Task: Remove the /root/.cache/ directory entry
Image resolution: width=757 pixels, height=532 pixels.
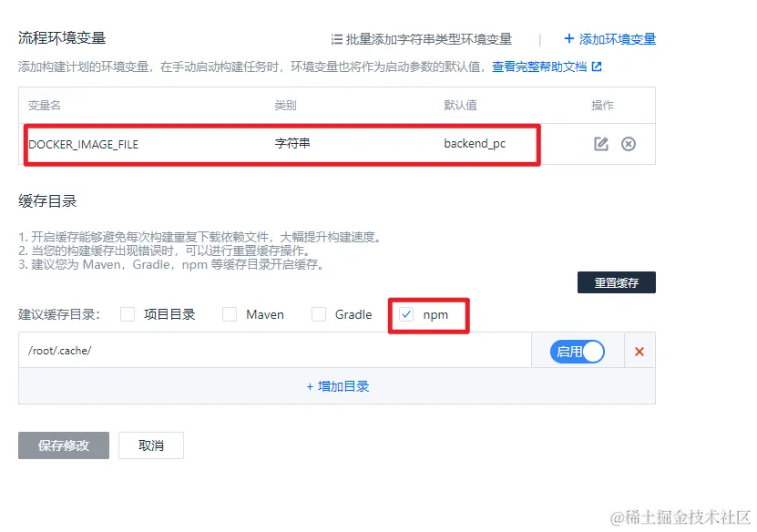Action: coord(639,352)
